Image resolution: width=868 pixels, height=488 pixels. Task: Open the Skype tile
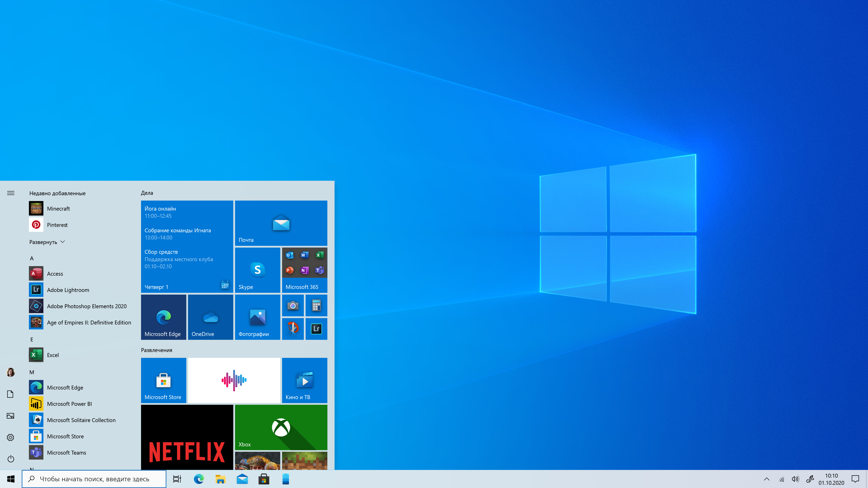pos(257,270)
